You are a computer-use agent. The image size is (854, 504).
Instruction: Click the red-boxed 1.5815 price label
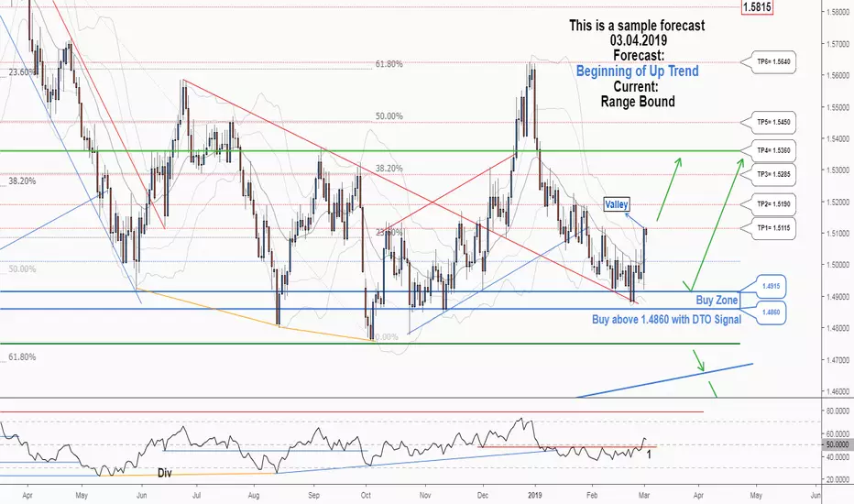(757, 7)
